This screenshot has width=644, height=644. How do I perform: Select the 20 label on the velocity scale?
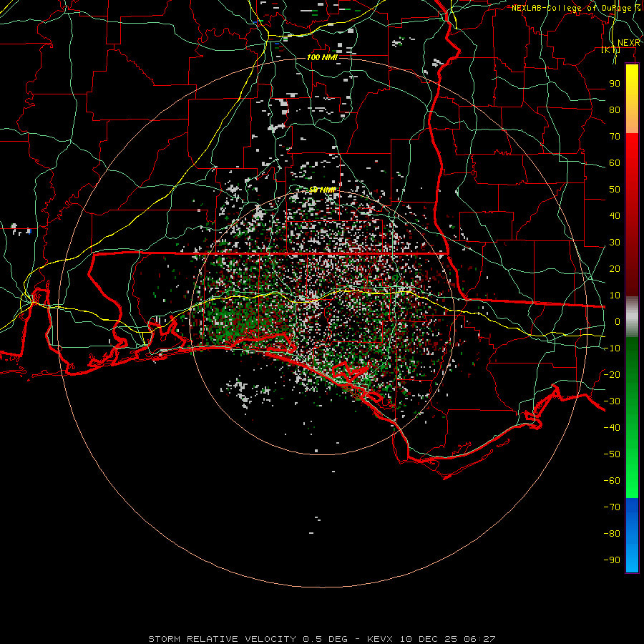point(615,269)
